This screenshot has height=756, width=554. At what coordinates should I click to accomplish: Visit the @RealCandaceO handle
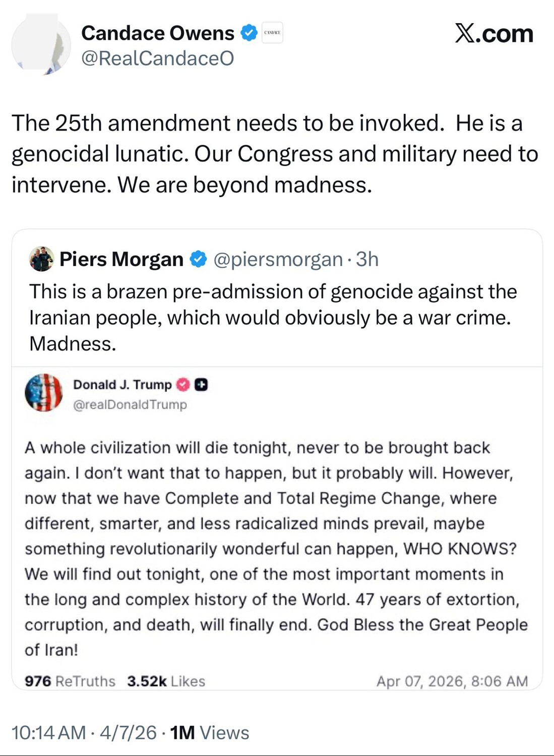tap(158, 58)
